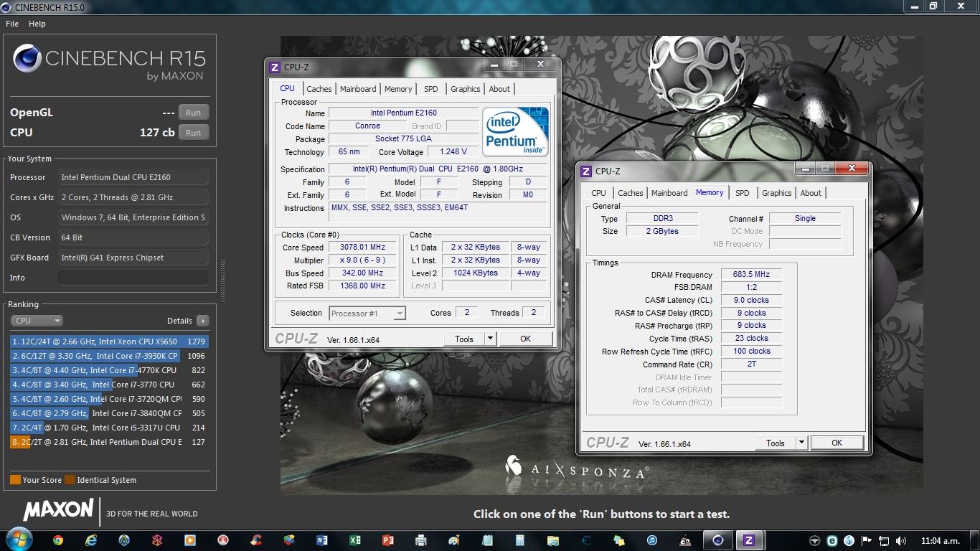Image resolution: width=980 pixels, height=551 pixels.
Task: Open PowerPoint from the taskbar
Action: click(388, 540)
